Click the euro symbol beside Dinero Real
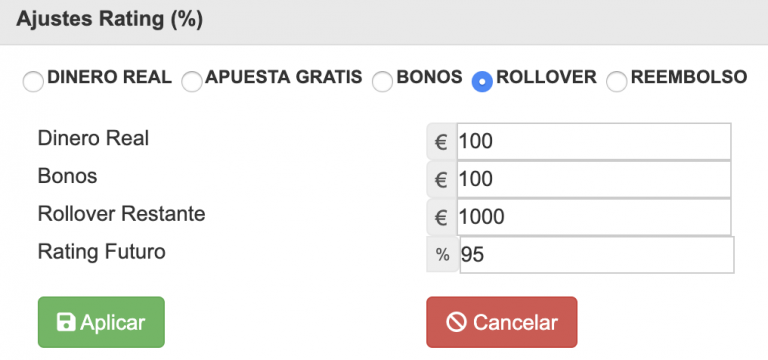Viewport: 768px width, 360px height. [441, 142]
